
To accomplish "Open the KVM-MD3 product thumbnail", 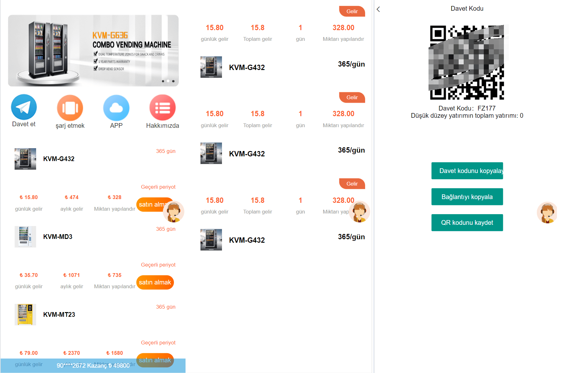I will (x=25, y=237).
